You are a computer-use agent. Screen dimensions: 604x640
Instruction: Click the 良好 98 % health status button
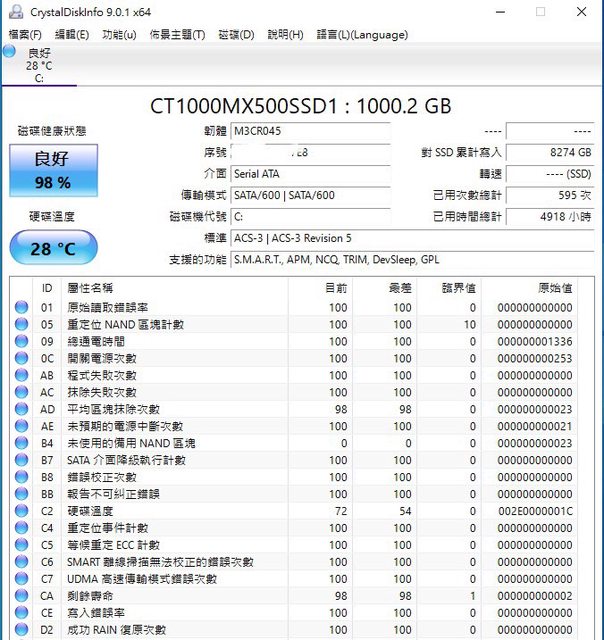click(53, 170)
